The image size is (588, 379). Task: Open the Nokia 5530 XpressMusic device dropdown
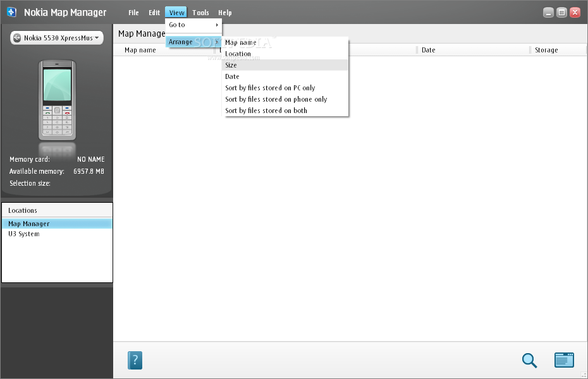coord(57,38)
